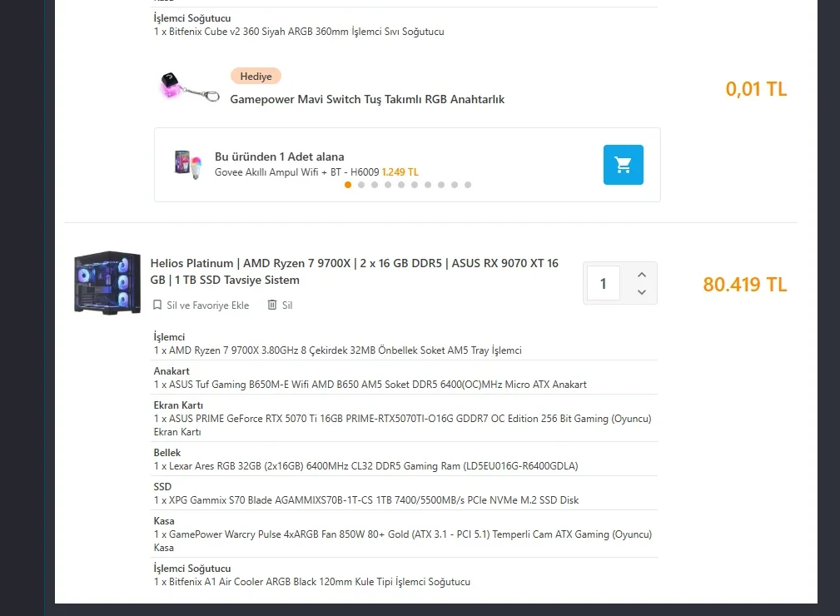Click the GamePower Warcry Pulse case line
This screenshot has height=616, width=840.
pyautogui.click(x=403, y=541)
